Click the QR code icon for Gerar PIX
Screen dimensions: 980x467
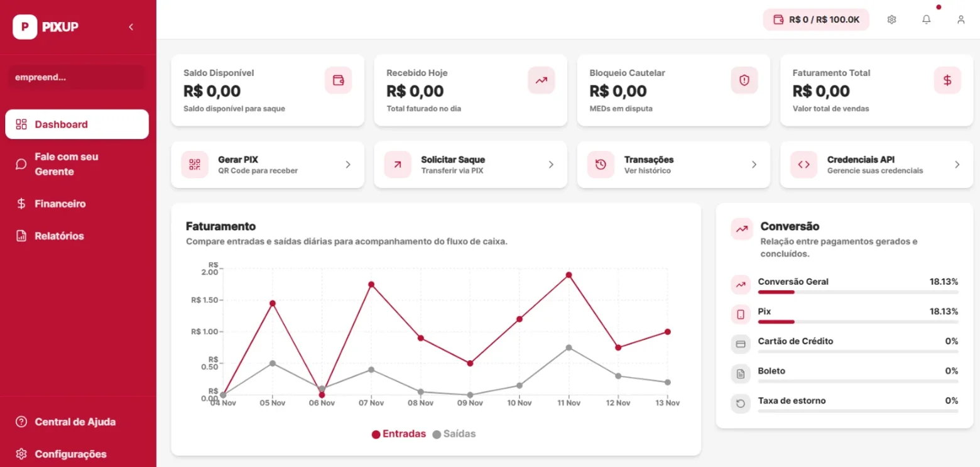point(195,165)
